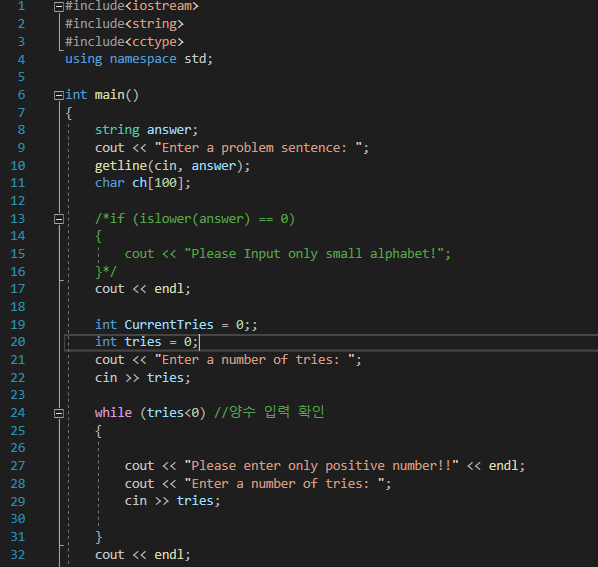This screenshot has width=598, height=567.
Task: Click the "Enter a problem sentence: " string
Action: click(258, 148)
